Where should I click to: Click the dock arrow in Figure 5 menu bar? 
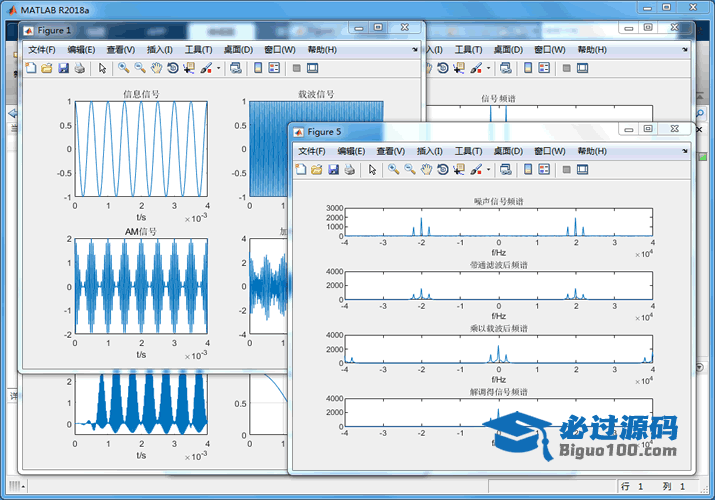(x=683, y=151)
